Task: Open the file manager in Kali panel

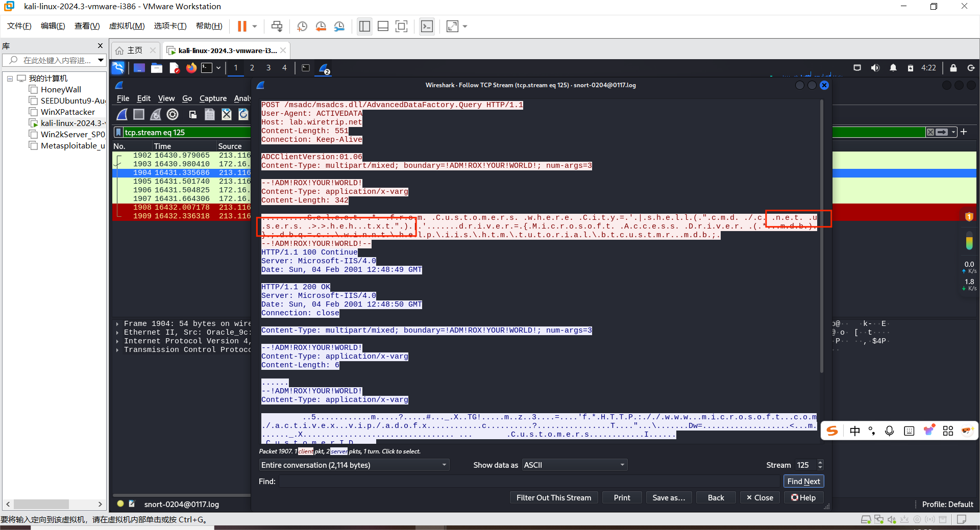Action: [x=157, y=68]
